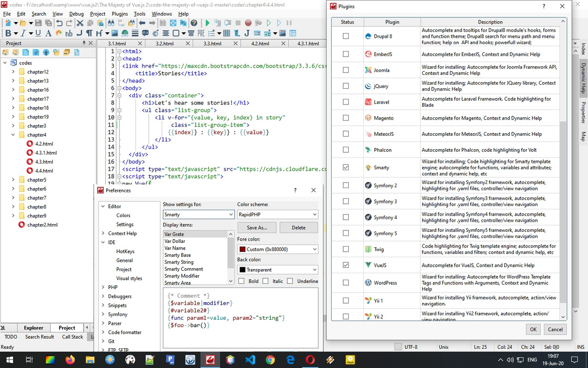Viewport: 588px width, 368px height.
Task: Click the Undo toolbar icon
Action: point(59,23)
